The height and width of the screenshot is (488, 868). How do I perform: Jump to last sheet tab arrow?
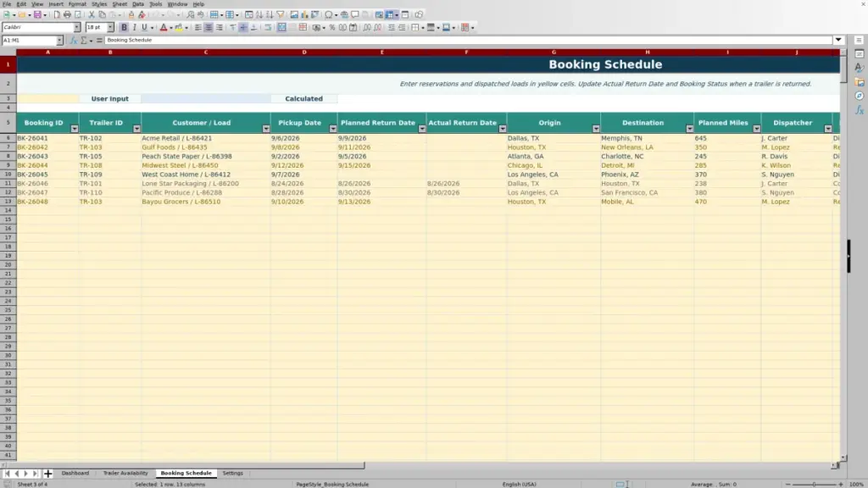[x=35, y=474]
